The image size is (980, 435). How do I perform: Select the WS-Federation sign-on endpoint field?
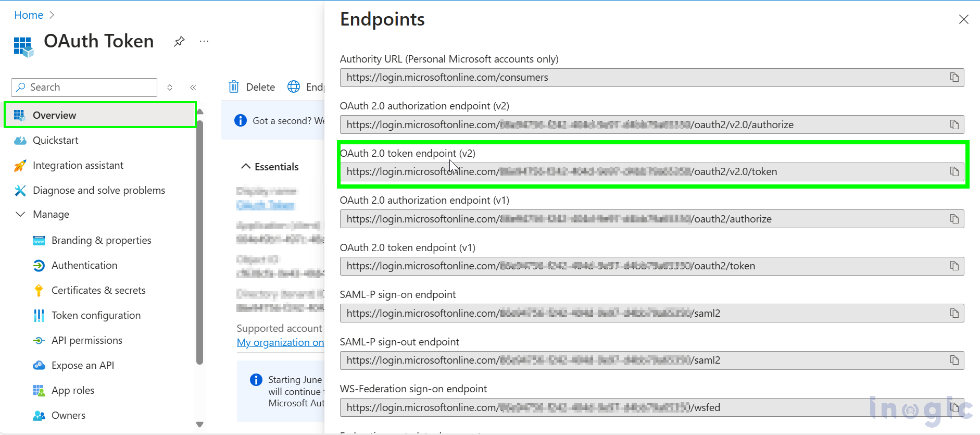[x=652, y=407]
